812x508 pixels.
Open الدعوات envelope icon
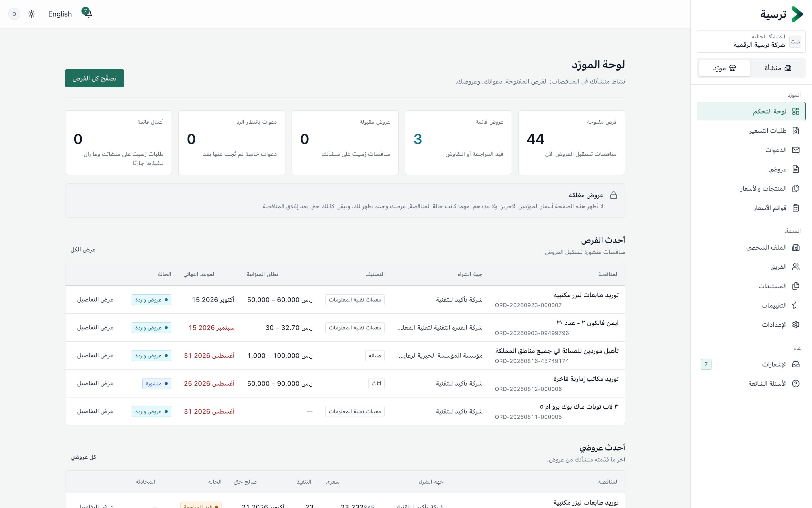[x=796, y=150]
